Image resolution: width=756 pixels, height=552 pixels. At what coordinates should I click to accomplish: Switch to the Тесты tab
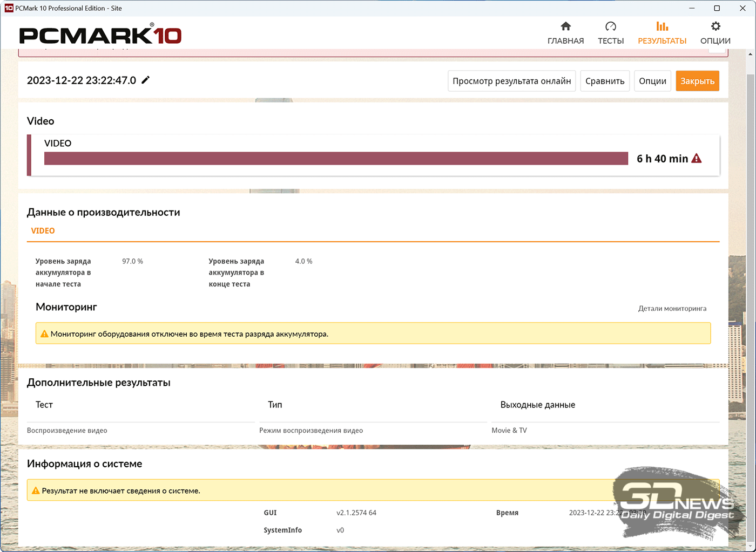coord(611,33)
